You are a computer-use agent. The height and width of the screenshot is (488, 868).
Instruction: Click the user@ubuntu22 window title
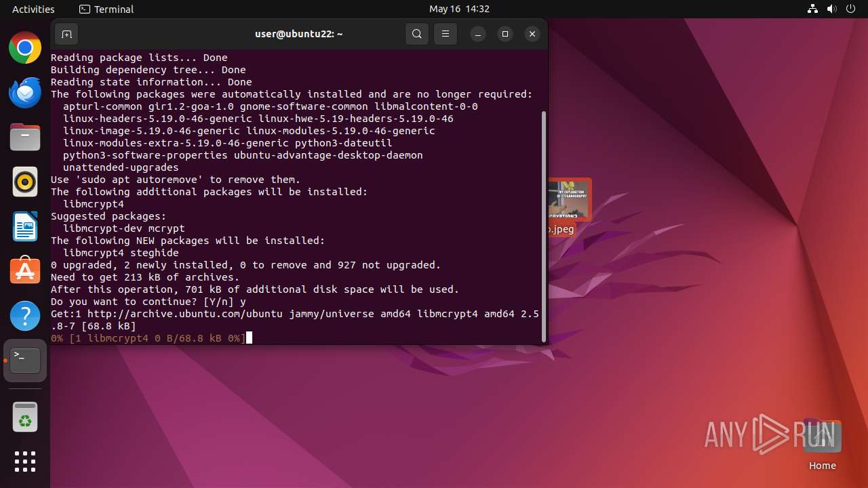[x=299, y=34]
